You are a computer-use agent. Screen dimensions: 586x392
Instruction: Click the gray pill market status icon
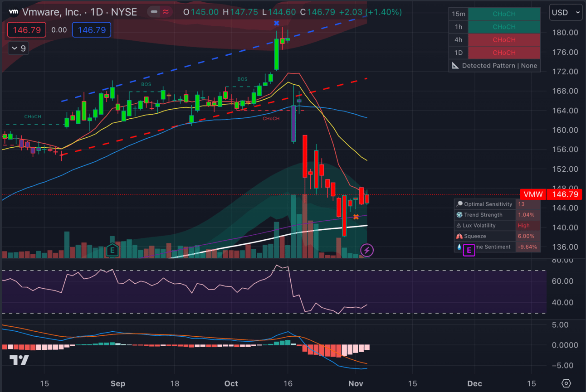tap(154, 12)
